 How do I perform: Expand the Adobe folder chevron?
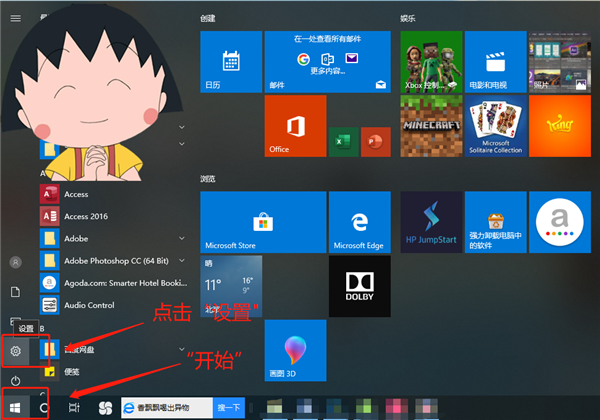181,239
